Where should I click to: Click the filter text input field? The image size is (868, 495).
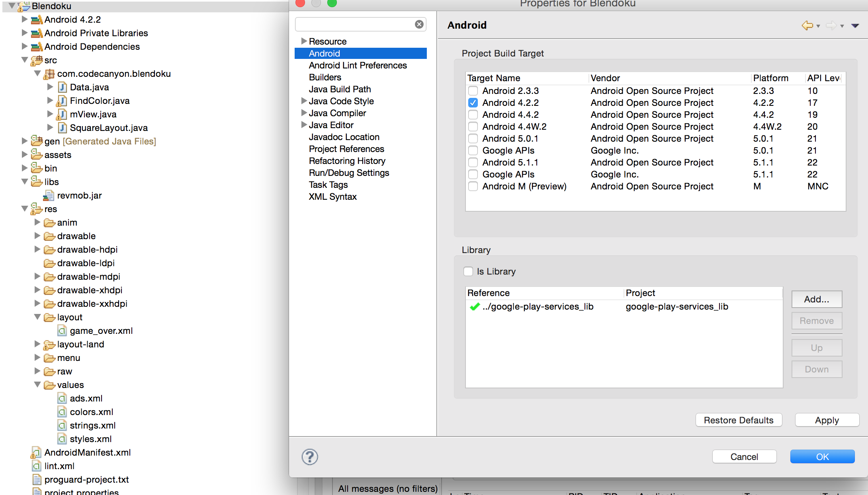[354, 24]
